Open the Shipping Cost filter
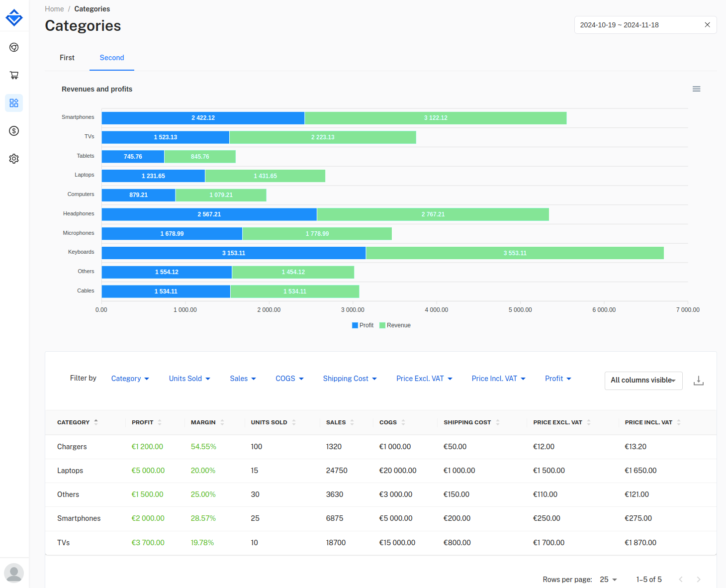Viewport: 726px width, 588px height. point(350,379)
